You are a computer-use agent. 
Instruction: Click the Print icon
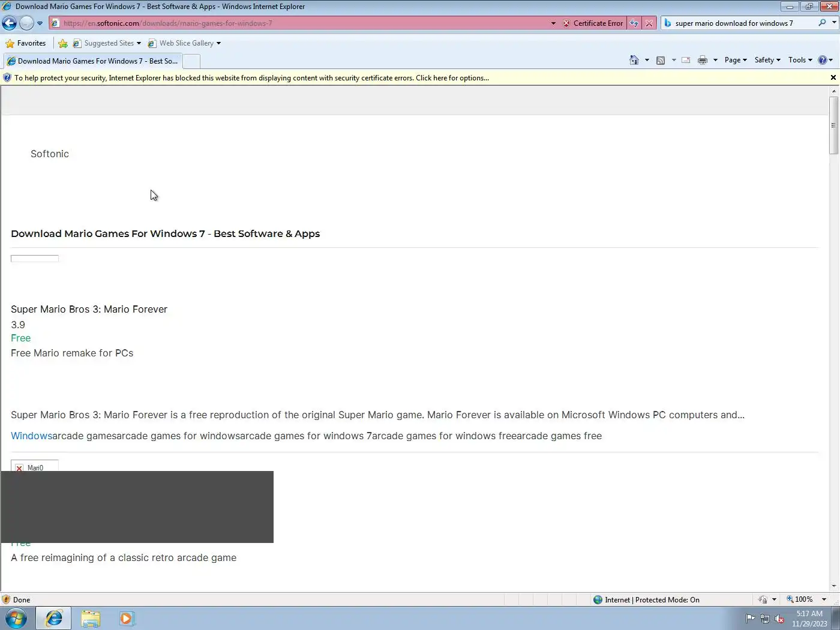[x=703, y=60]
